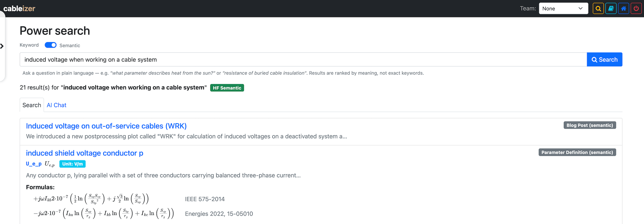Image resolution: width=644 pixels, height=224 pixels.
Task: Click the red power logout icon
Action: [x=636, y=8]
